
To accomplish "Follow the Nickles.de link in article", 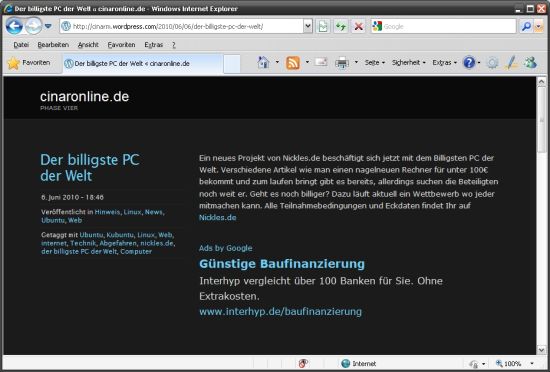I will coord(217,217).
